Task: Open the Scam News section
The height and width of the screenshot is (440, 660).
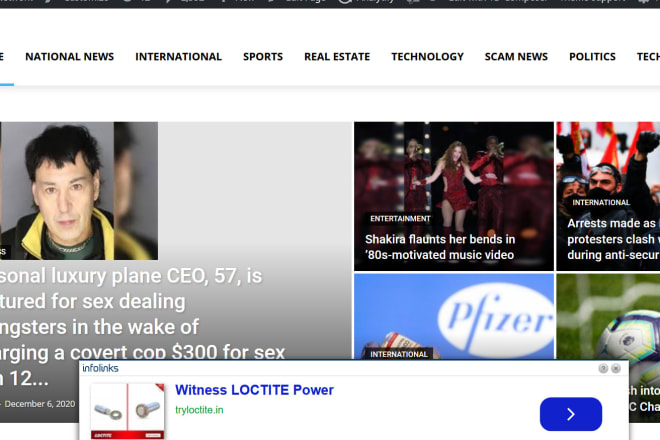Action: [516, 56]
